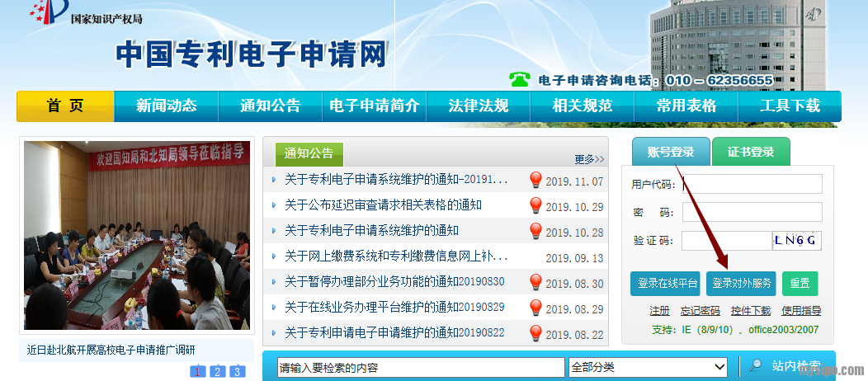Click the light bulb icon next to 2019.08.22
The image size is (868, 381).
535,333
